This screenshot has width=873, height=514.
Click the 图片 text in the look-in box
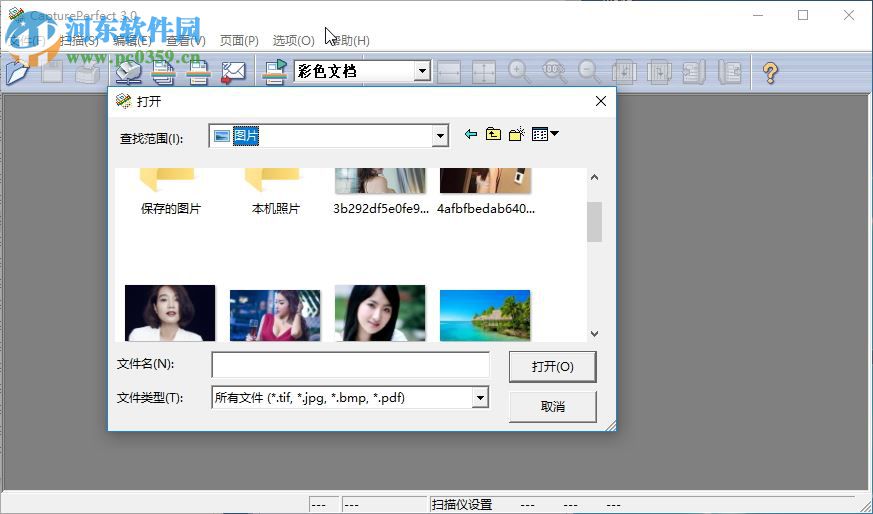tap(246, 136)
